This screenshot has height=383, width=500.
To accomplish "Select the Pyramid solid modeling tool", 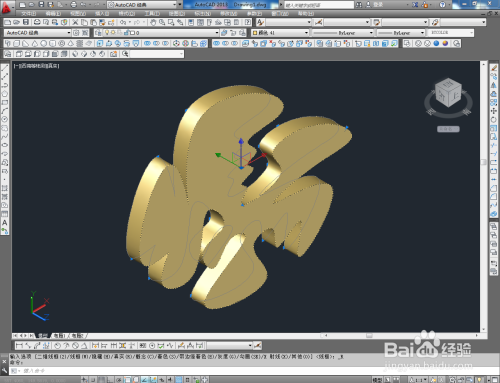I will pos(71,43).
